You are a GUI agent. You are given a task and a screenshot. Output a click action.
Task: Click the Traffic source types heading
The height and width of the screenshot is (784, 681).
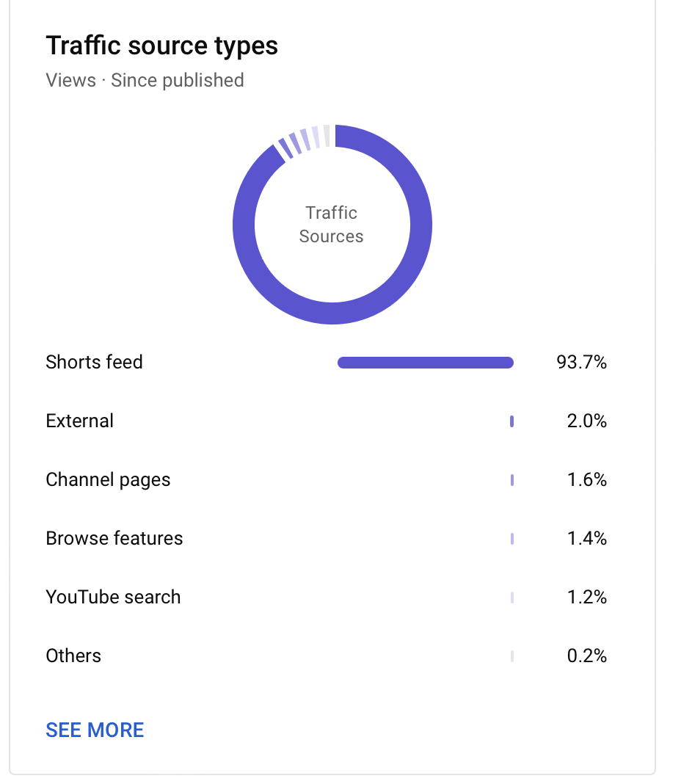pyautogui.click(x=162, y=46)
